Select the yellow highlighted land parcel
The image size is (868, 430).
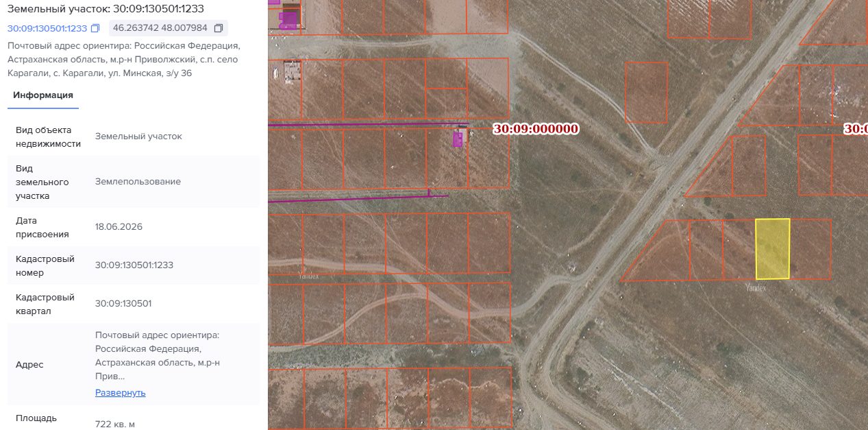tap(773, 249)
